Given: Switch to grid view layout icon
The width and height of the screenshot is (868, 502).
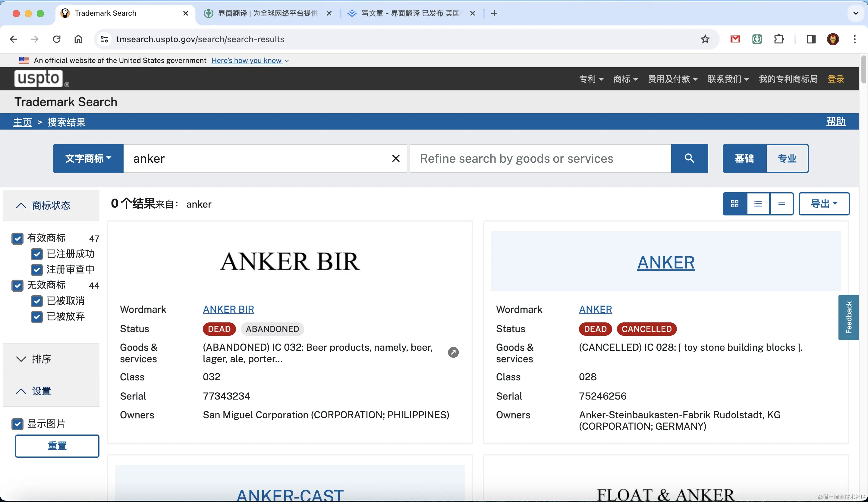Looking at the screenshot, I should click(735, 204).
